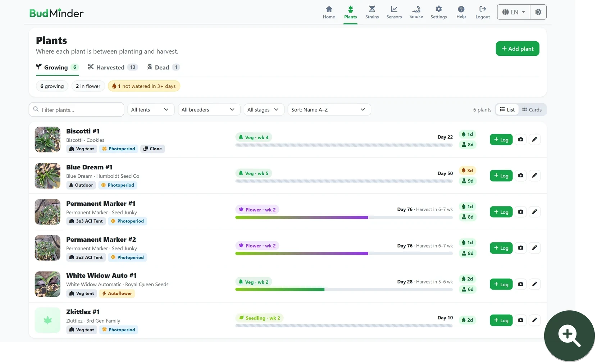Select the Growing tab
This screenshot has width=597, height=364.
(57, 67)
